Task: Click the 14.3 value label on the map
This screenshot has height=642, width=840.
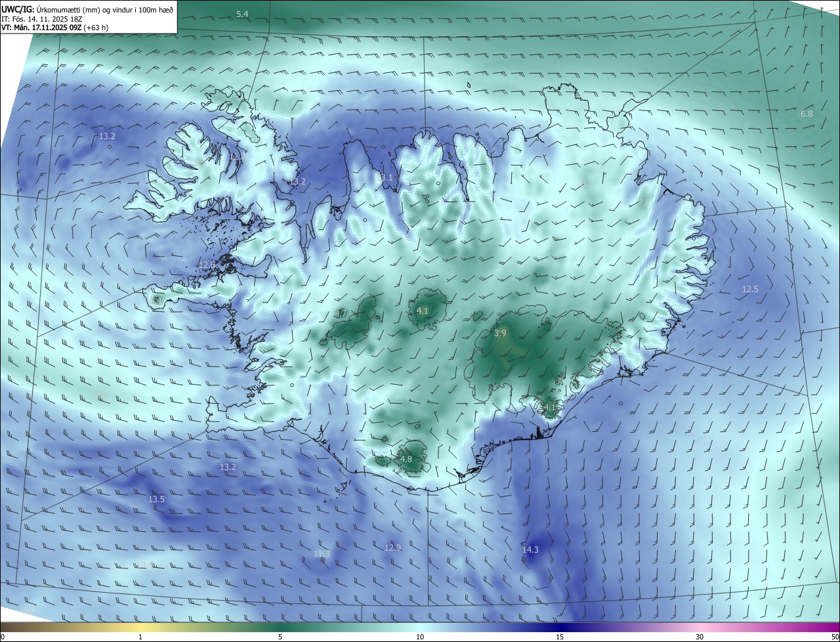Action: click(530, 549)
